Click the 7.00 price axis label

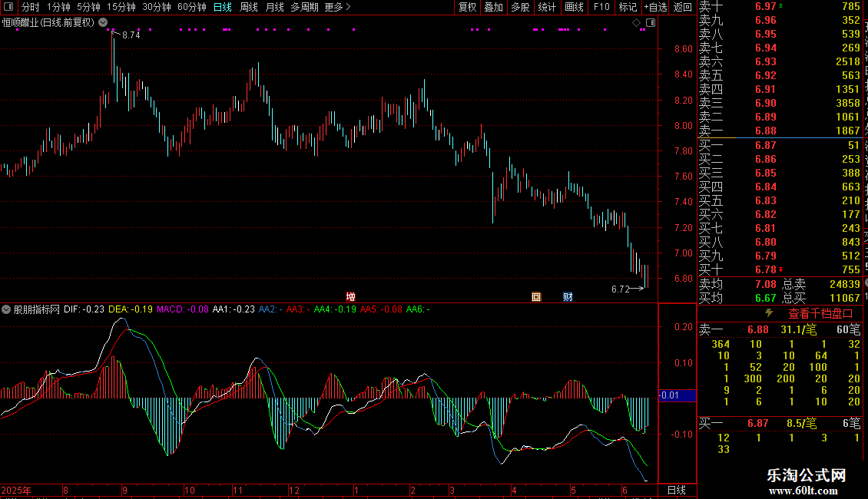[683, 253]
